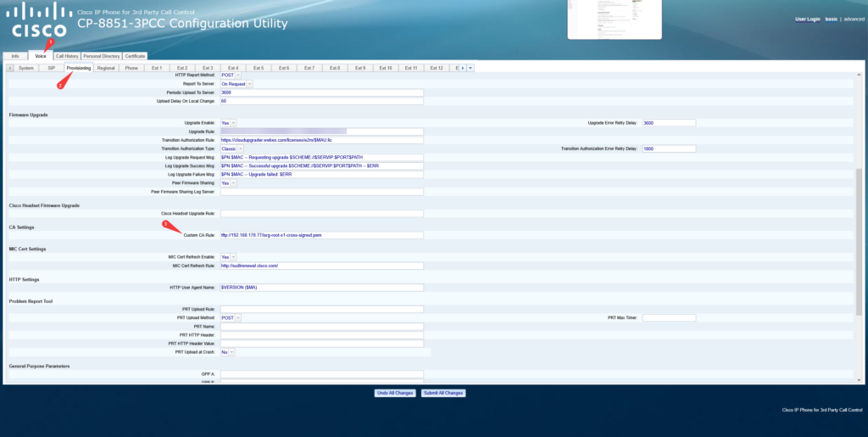
Task: Open the Ext 7 tab
Action: 309,68
